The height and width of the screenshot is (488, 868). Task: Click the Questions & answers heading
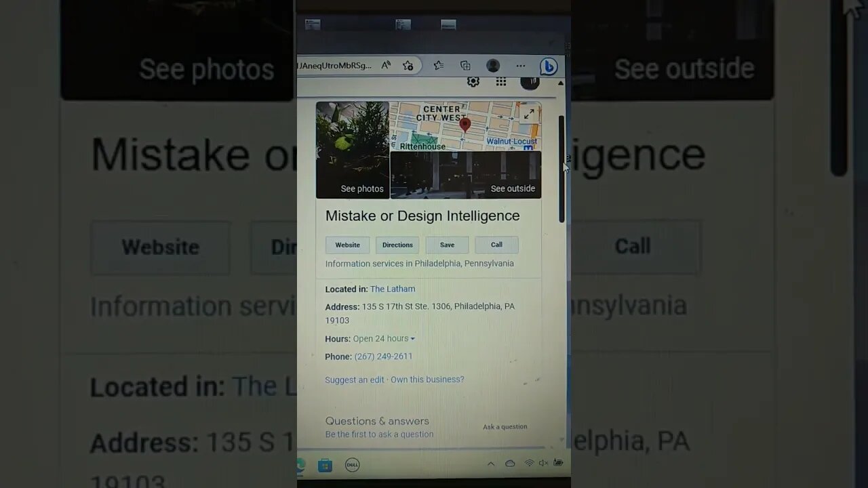(377, 421)
